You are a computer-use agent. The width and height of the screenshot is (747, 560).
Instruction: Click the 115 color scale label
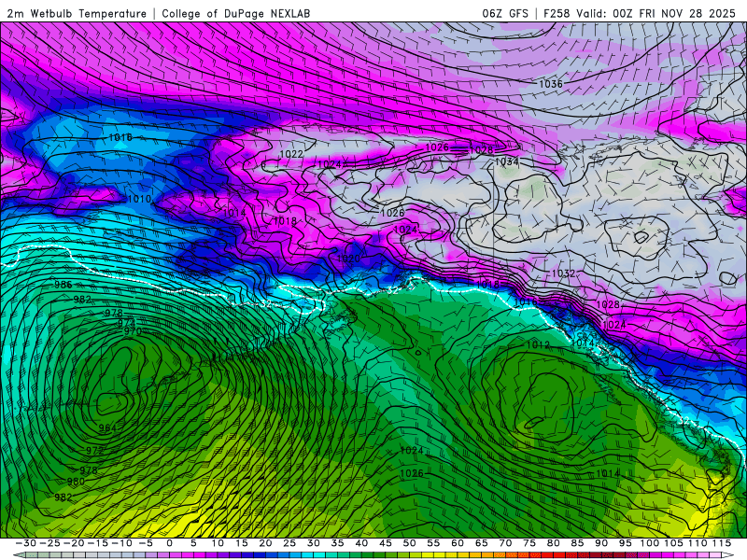(x=721, y=543)
